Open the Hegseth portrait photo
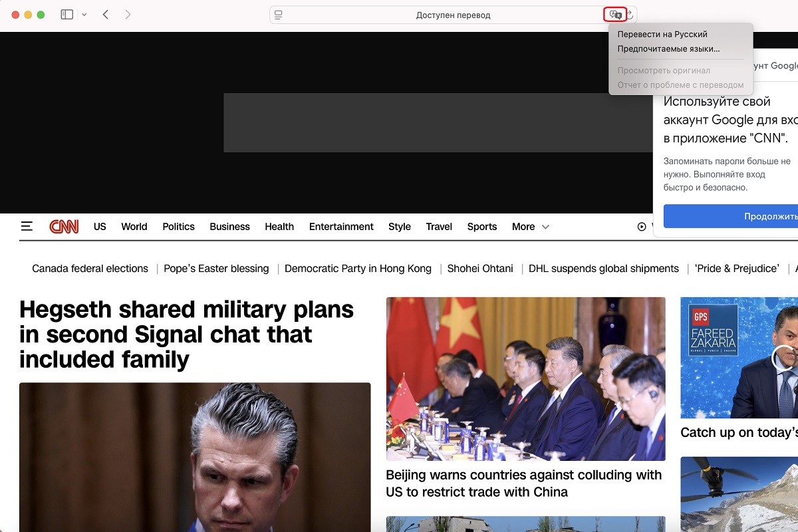The height and width of the screenshot is (532, 798). (195, 457)
